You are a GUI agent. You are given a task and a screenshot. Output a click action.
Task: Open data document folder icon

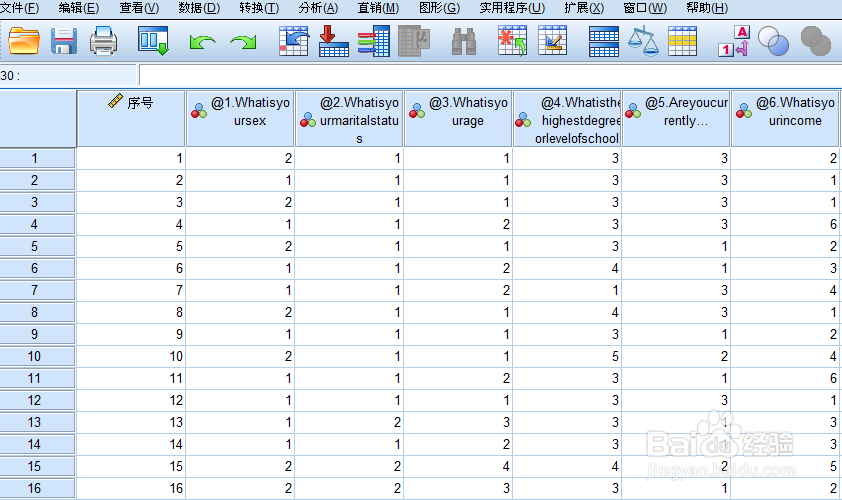click(x=24, y=41)
